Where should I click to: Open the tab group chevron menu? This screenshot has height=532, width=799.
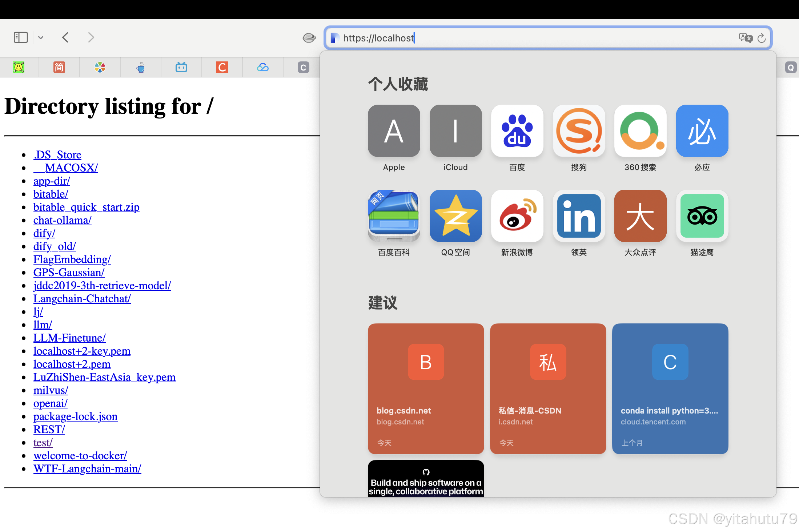tap(40, 37)
